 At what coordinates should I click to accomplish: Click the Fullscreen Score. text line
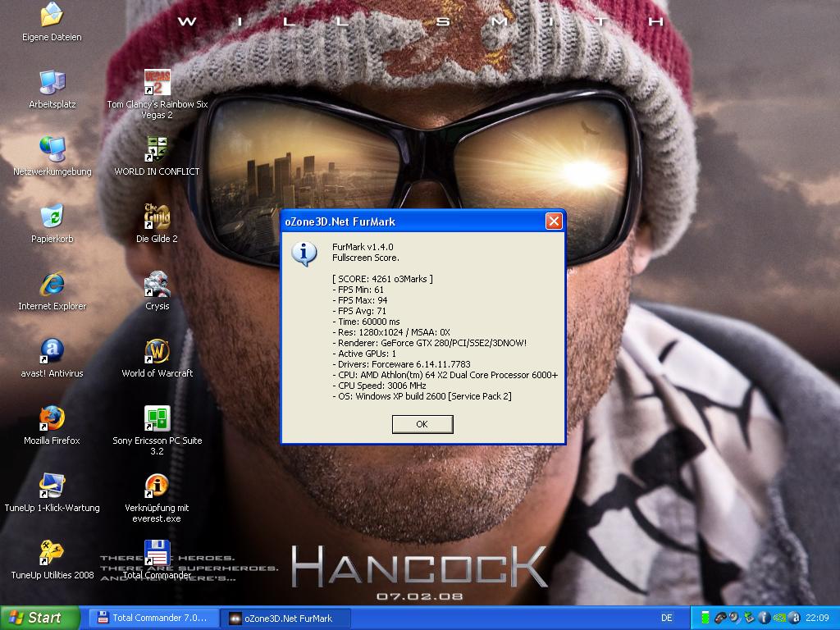[x=366, y=258]
